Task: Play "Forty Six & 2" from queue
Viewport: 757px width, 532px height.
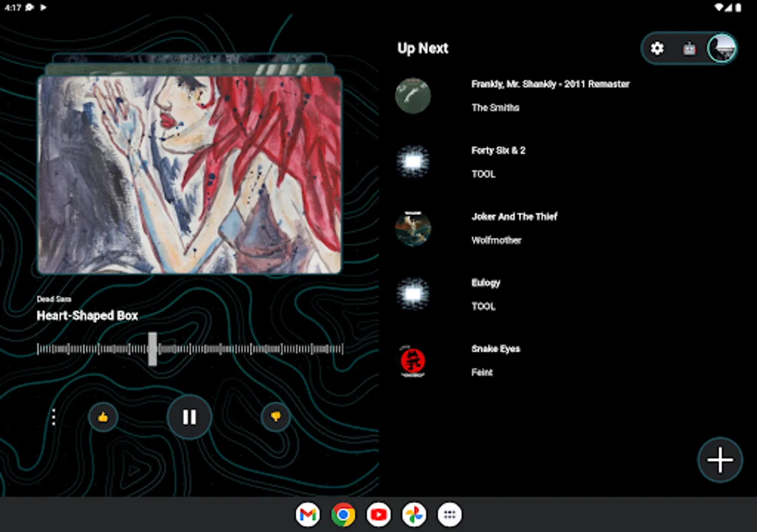Action: pyautogui.click(x=499, y=150)
